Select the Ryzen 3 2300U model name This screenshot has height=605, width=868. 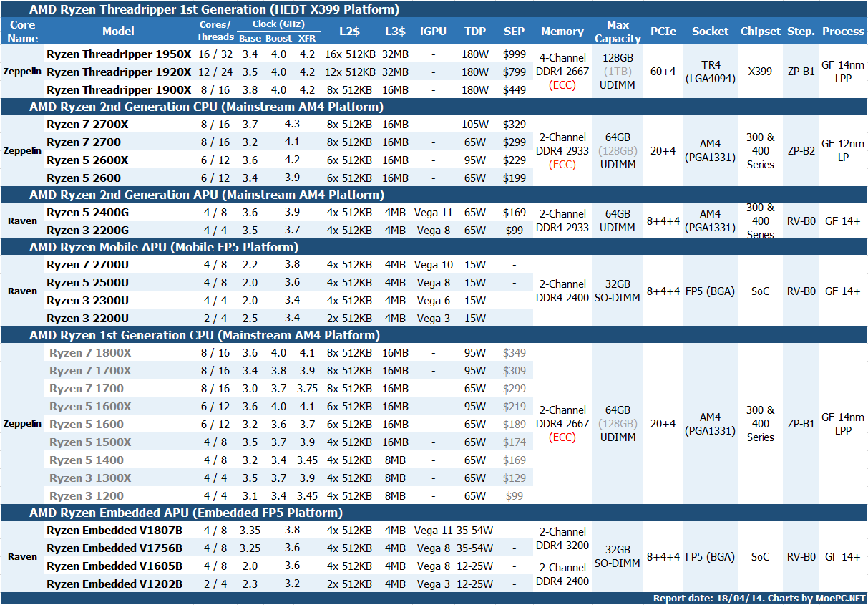tap(88, 301)
